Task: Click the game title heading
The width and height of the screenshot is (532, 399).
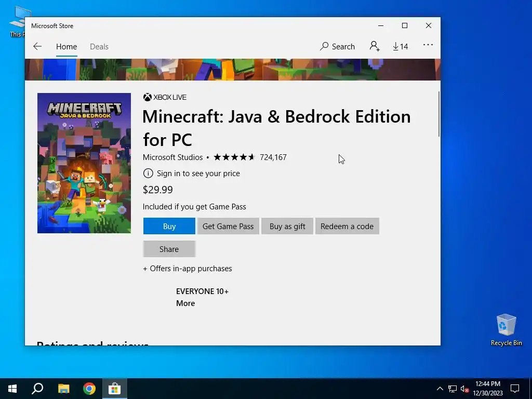Action: [276, 128]
